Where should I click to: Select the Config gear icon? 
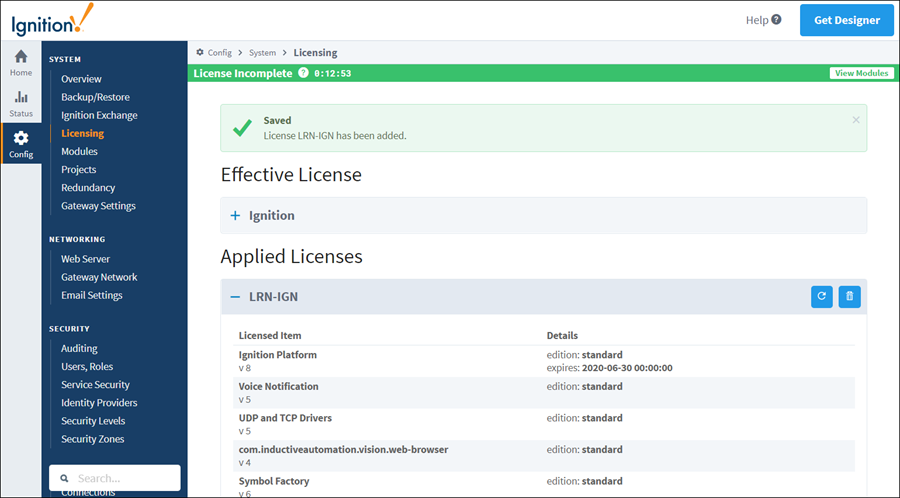tap(21, 138)
